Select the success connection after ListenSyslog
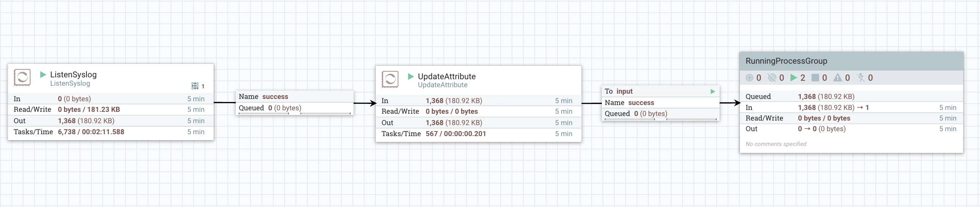 tap(295, 103)
